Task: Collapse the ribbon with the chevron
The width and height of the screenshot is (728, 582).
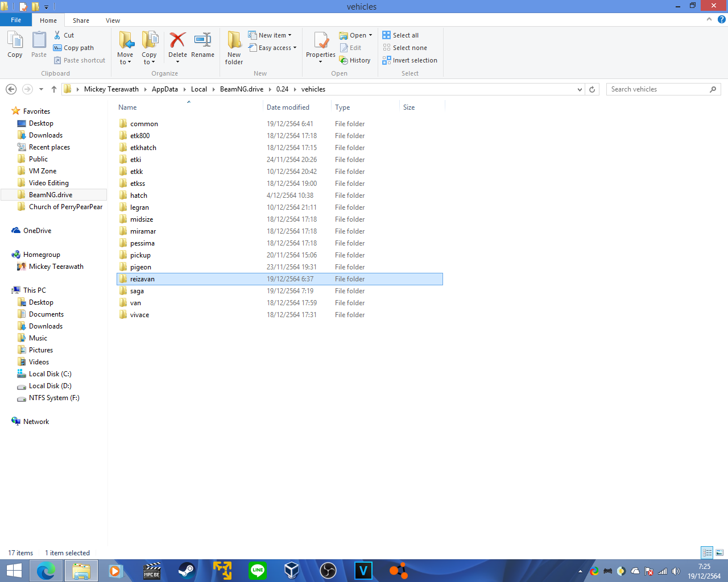Action: coord(709,19)
